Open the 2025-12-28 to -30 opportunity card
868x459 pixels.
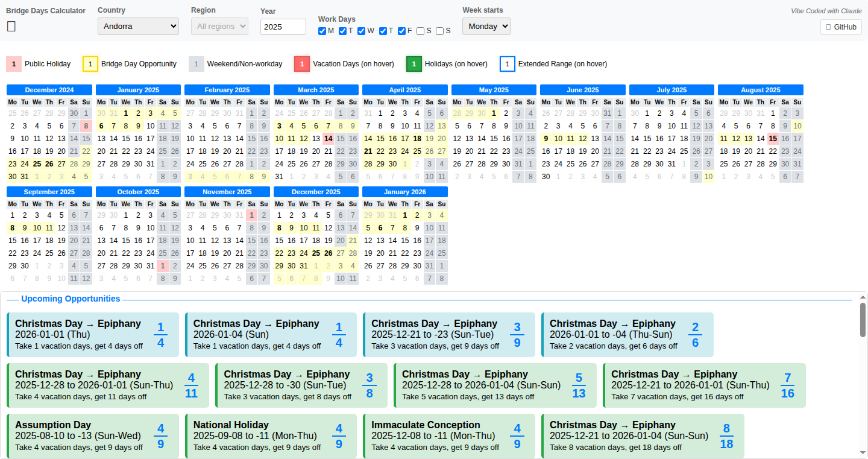tap(301, 385)
